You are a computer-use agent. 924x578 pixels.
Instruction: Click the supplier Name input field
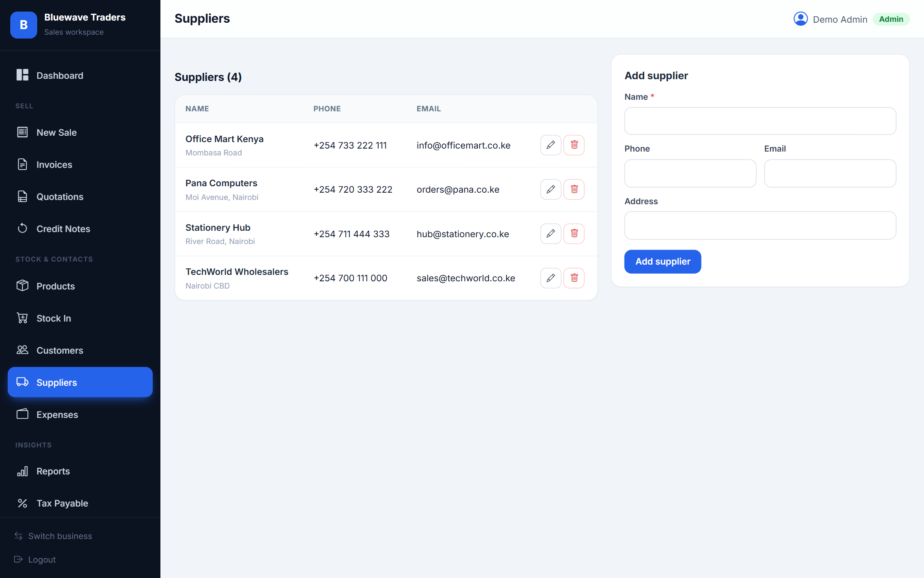click(760, 121)
